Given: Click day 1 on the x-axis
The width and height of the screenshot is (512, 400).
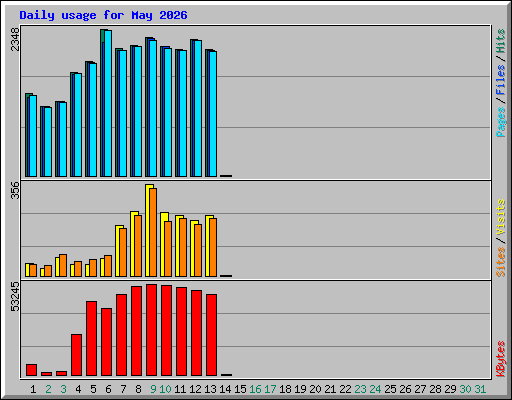Looking at the screenshot, I should pyautogui.click(x=33, y=389).
